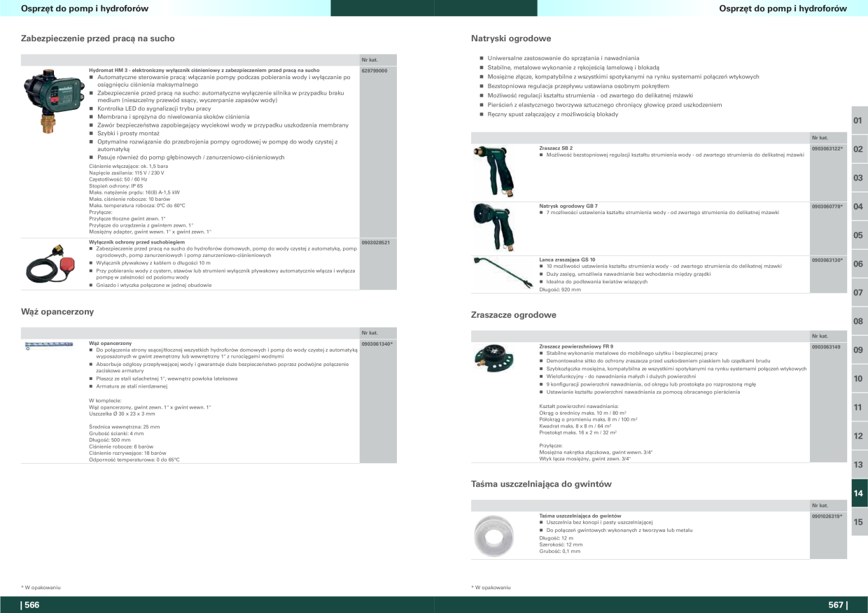Select chapter tab 11
This screenshot has width=868, height=613.
coord(860,407)
